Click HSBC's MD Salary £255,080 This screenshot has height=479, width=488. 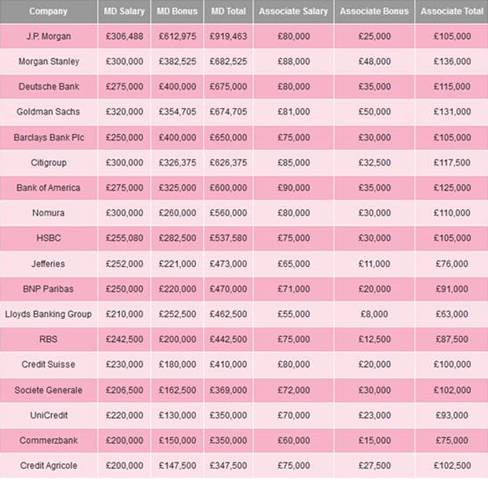(124, 238)
